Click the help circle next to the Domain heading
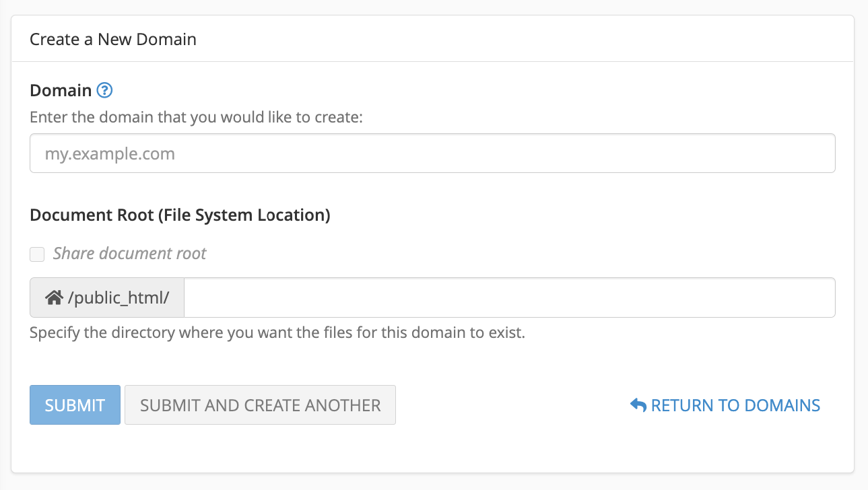Screen dimensions: 868x490 105,90
